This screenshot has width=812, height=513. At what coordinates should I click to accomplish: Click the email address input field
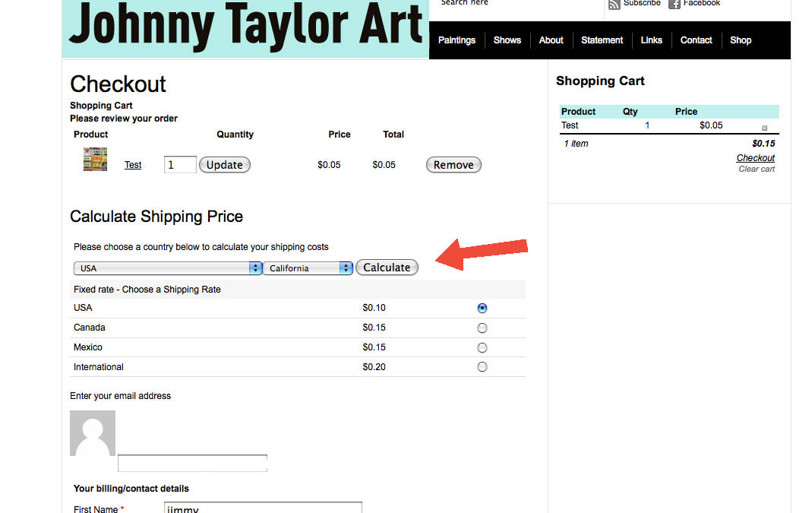click(193, 464)
